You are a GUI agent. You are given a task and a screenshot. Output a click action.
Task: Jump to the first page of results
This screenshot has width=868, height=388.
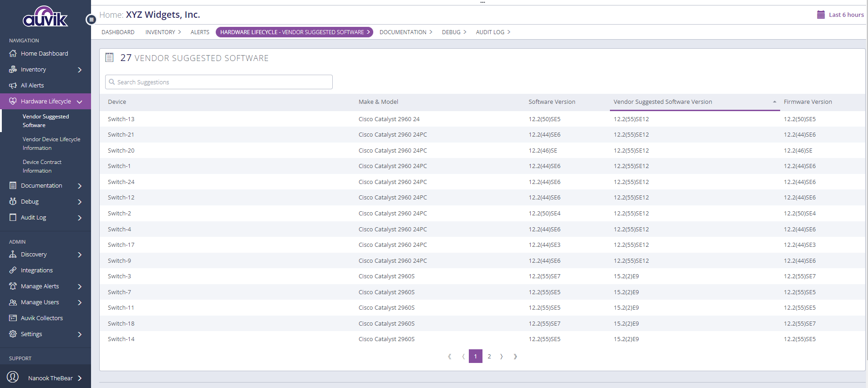point(449,357)
